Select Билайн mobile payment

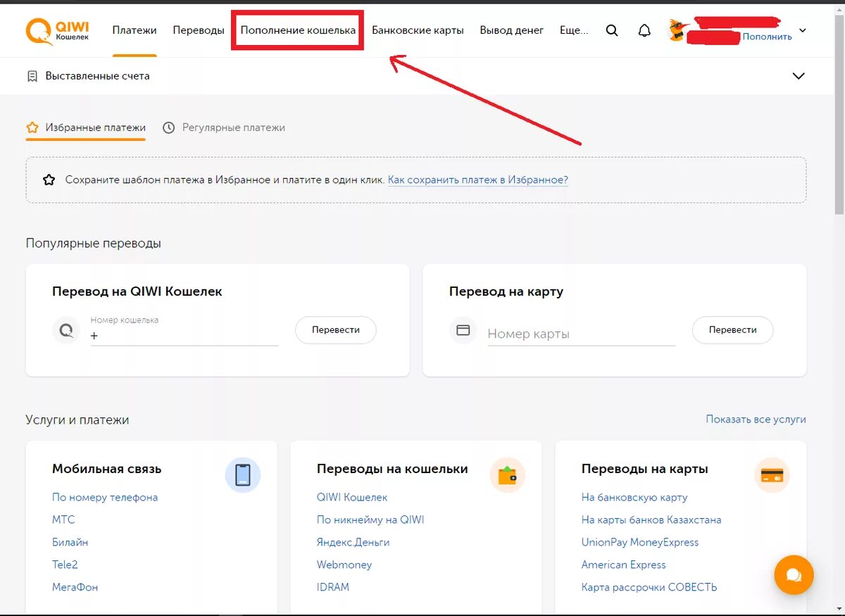(70, 542)
